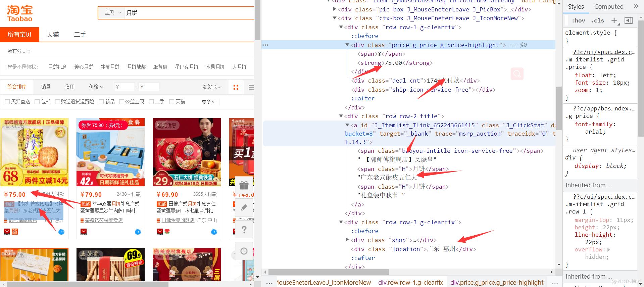Select the top 二手 tab
This screenshot has width=644, height=287.
80,35
